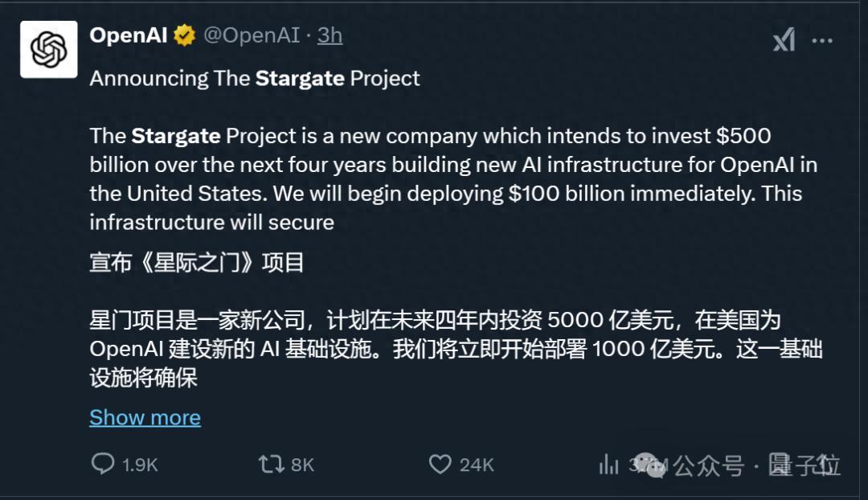The height and width of the screenshot is (500, 868).
Task: Repost via the retweet arrows icon
Action: (x=272, y=464)
